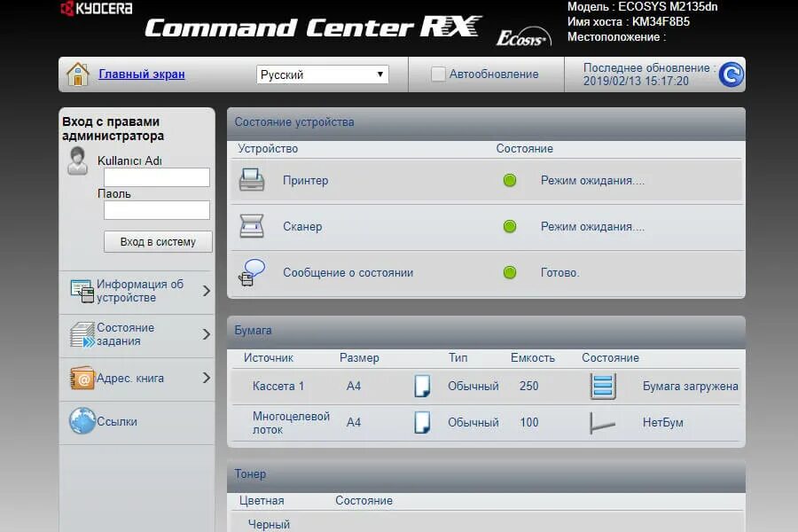Open the Ссылки menu item
Viewport: 798px width, 532px height.
click(x=137, y=421)
